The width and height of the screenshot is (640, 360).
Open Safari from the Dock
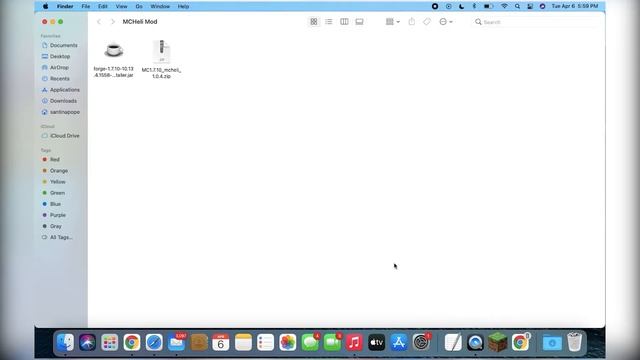pos(154,342)
